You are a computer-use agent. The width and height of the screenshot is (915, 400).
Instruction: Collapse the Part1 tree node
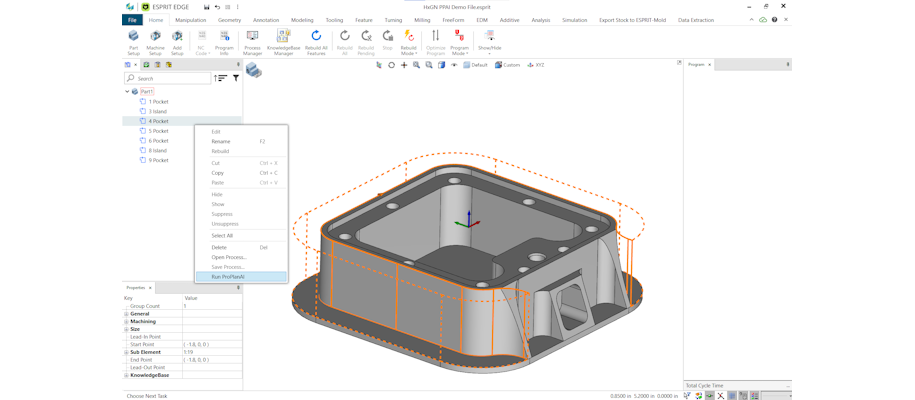click(127, 92)
